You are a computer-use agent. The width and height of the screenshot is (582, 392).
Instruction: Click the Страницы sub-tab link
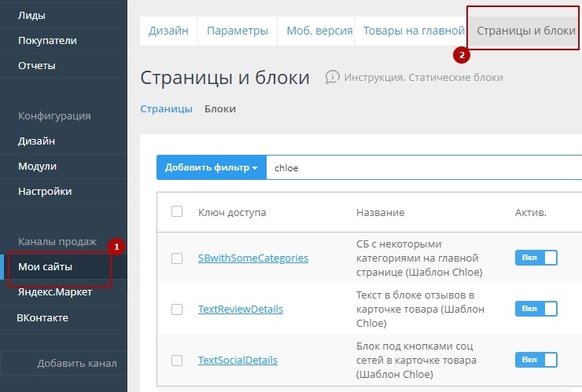click(x=166, y=109)
